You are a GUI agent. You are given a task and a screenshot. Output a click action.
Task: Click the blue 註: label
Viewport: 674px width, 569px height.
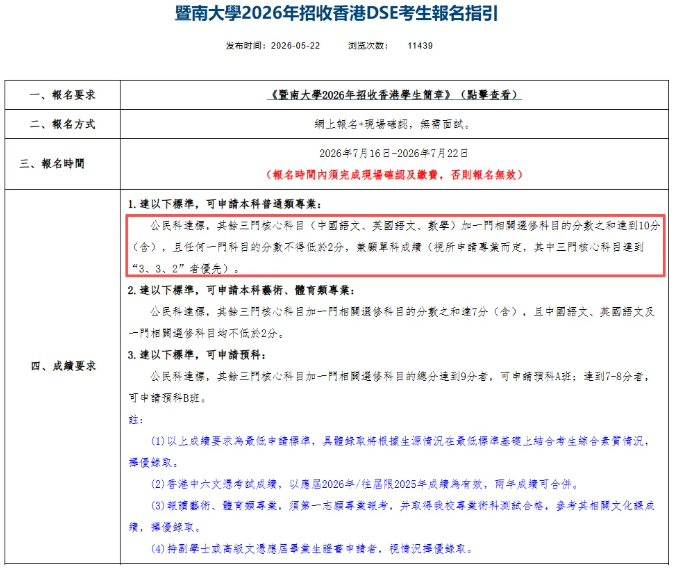click(136, 419)
